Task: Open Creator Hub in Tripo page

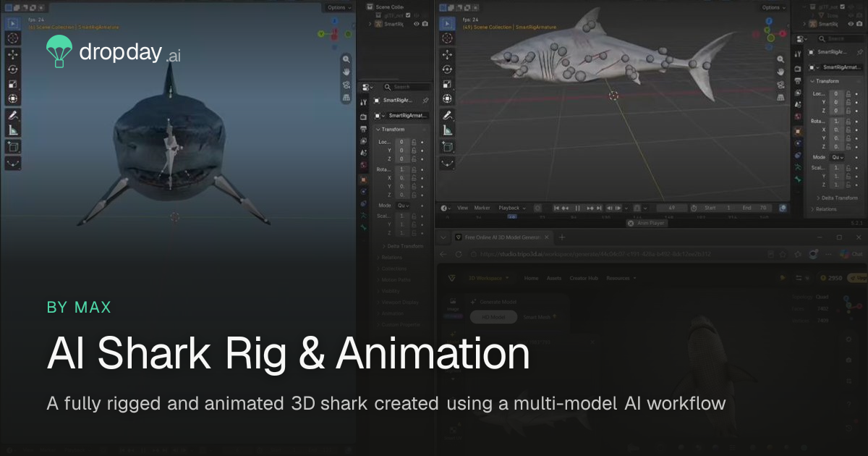Action: click(x=584, y=278)
